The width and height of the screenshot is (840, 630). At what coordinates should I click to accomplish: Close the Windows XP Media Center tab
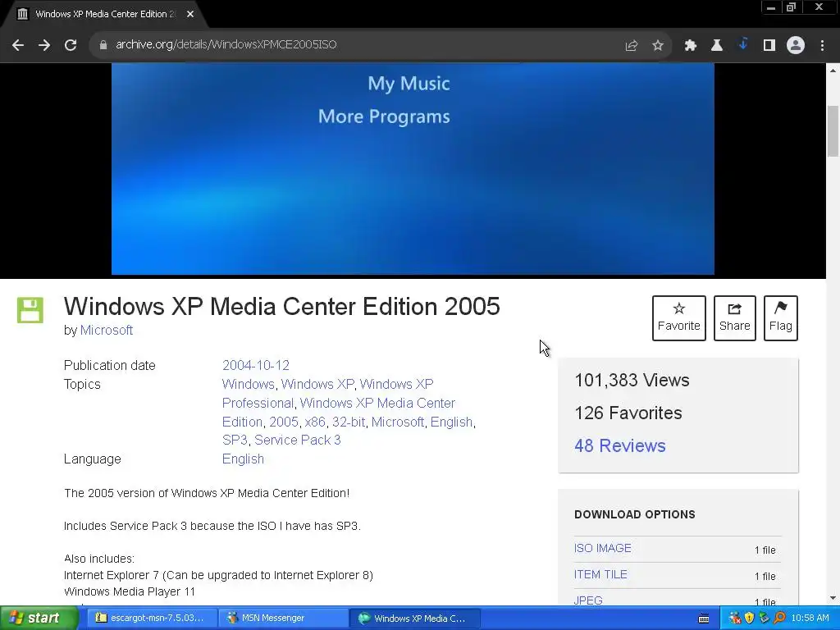coord(190,14)
